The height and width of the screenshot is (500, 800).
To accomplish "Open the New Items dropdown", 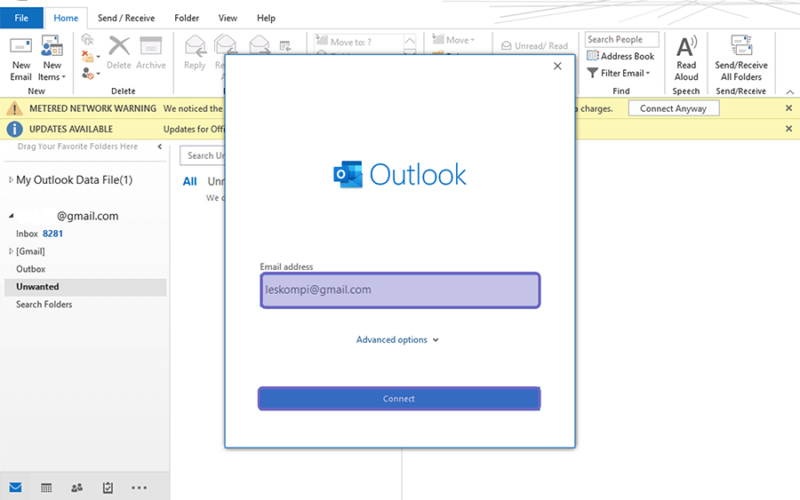I will click(x=52, y=59).
